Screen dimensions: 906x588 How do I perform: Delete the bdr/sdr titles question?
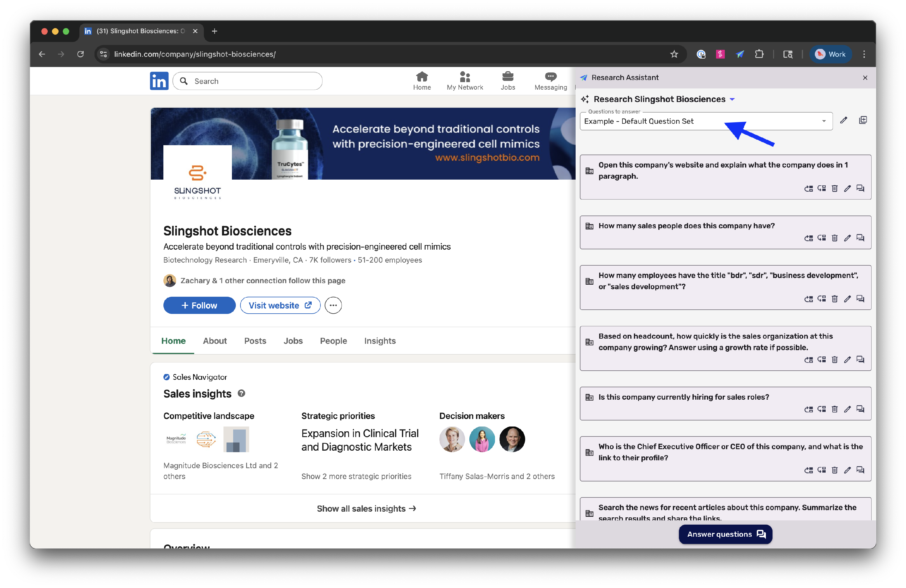tap(834, 299)
